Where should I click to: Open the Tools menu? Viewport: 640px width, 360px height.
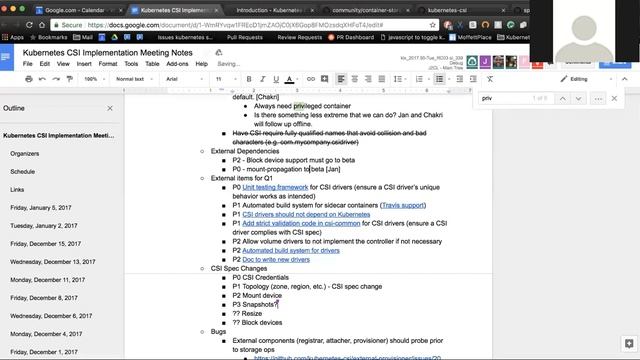click(131, 64)
